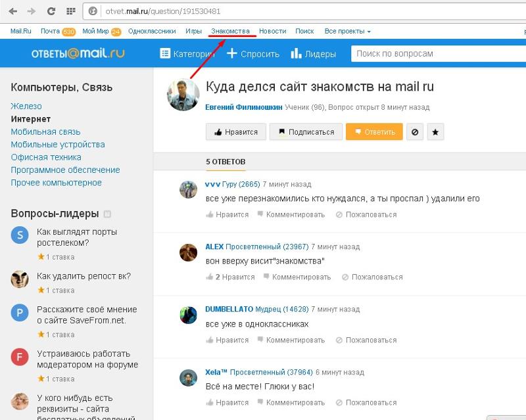This screenshot has width=526, height=420.
Task: Click Пожаловаться under Xela's answer
Action: (366, 402)
